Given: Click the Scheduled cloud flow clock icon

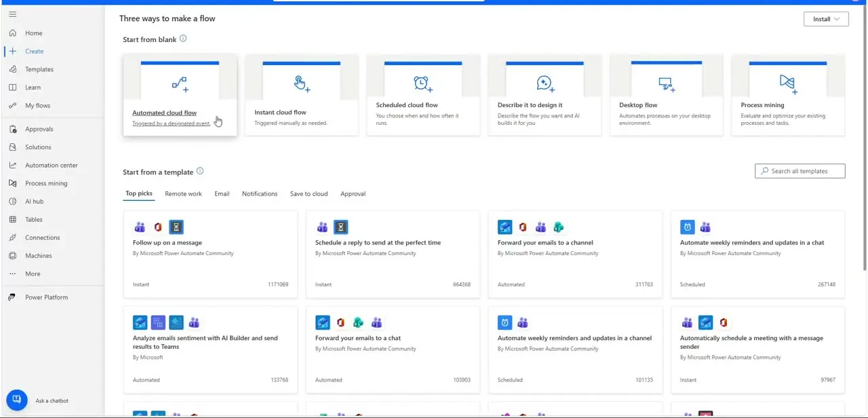Looking at the screenshot, I should pos(423,84).
